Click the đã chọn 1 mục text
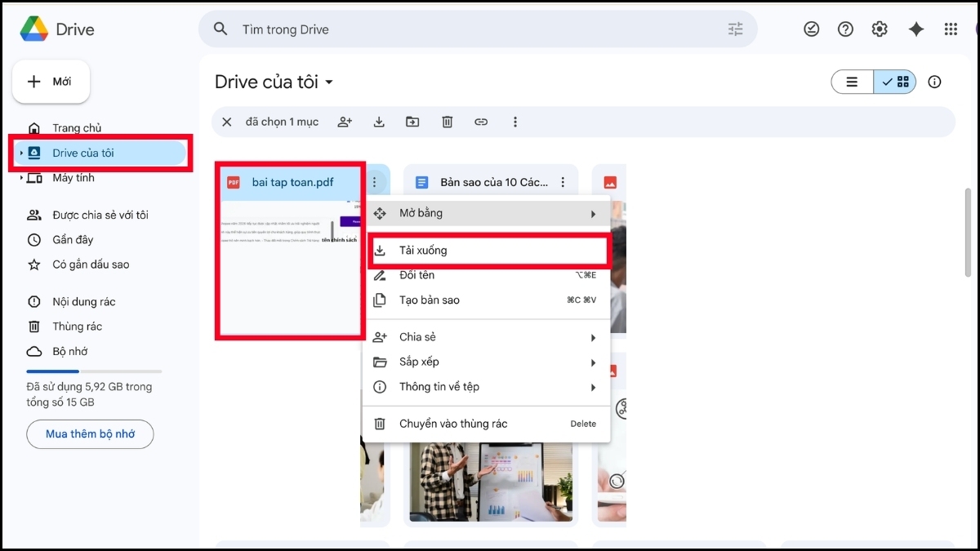 (x=282, y=122)
